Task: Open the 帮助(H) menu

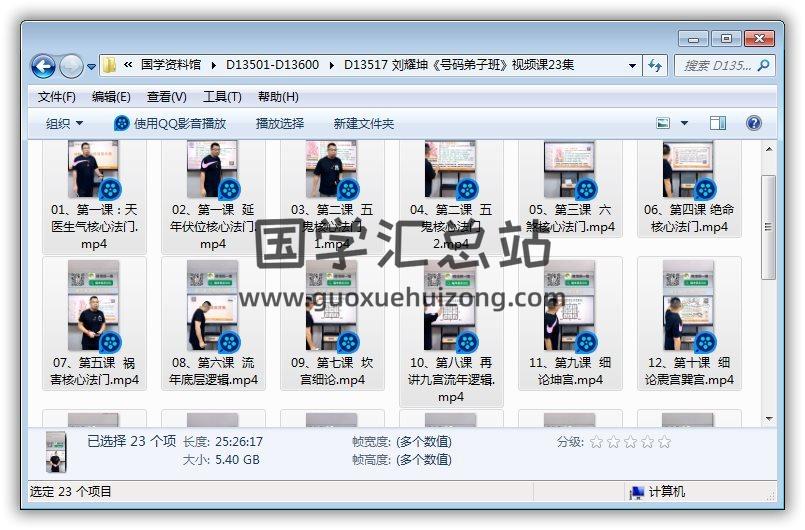Action: click(278, 97)
